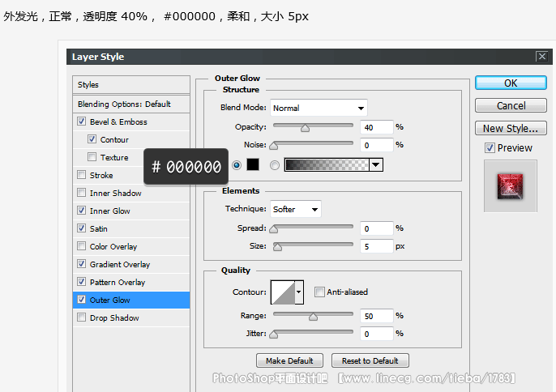This screenshot has width=556, height=392.
Task: Click the Make Default button
Action: 289,360
